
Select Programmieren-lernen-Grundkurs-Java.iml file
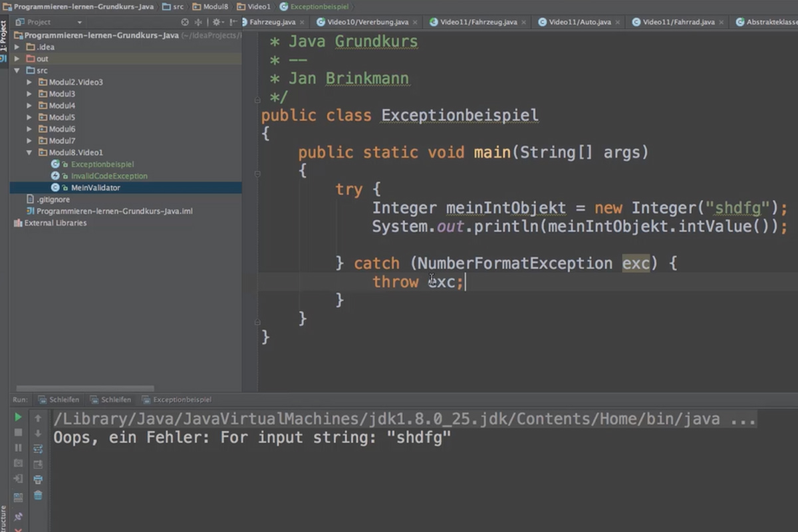click(x=114, y=211)
